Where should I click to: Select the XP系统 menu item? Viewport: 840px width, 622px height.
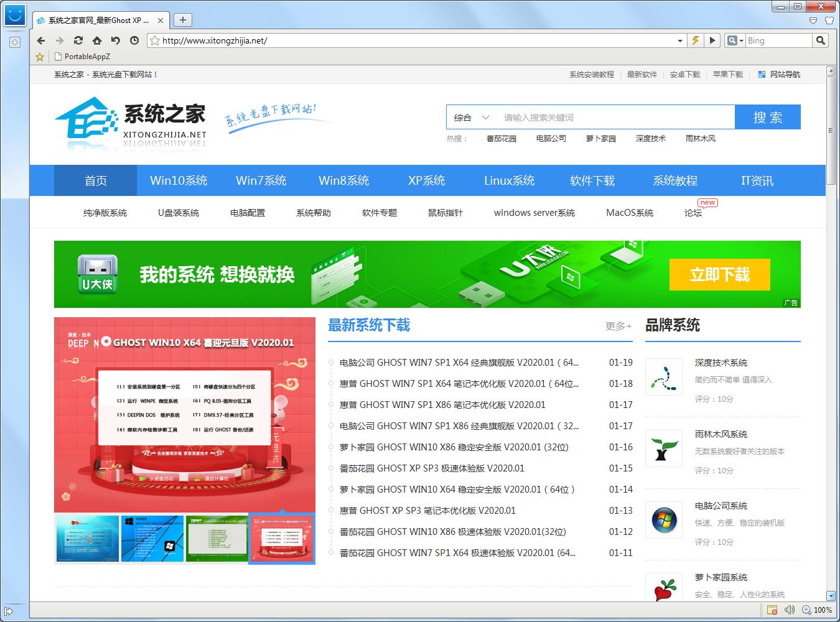point(426,180)
